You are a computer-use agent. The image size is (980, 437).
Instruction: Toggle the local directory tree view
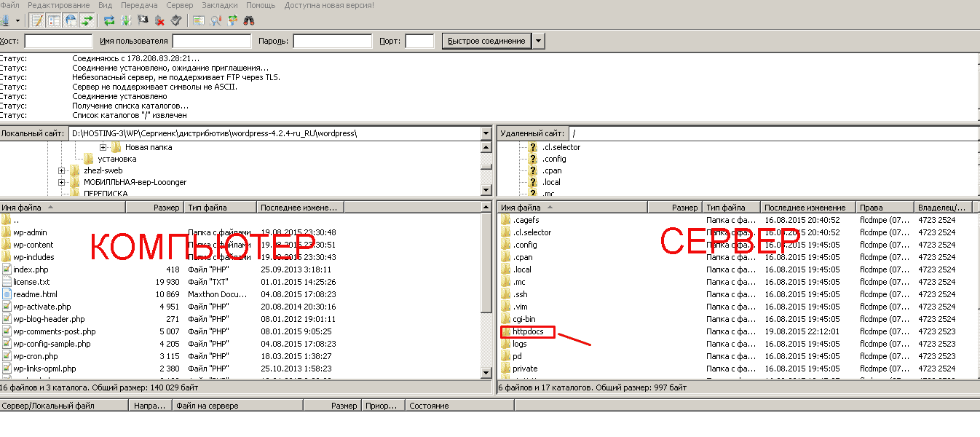click(x=54, y=20)
